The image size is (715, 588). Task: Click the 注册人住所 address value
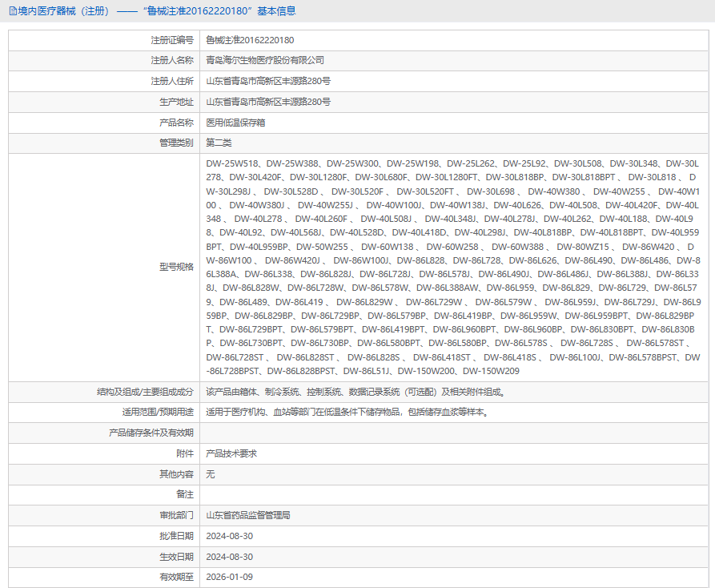[x=268, y=81]
